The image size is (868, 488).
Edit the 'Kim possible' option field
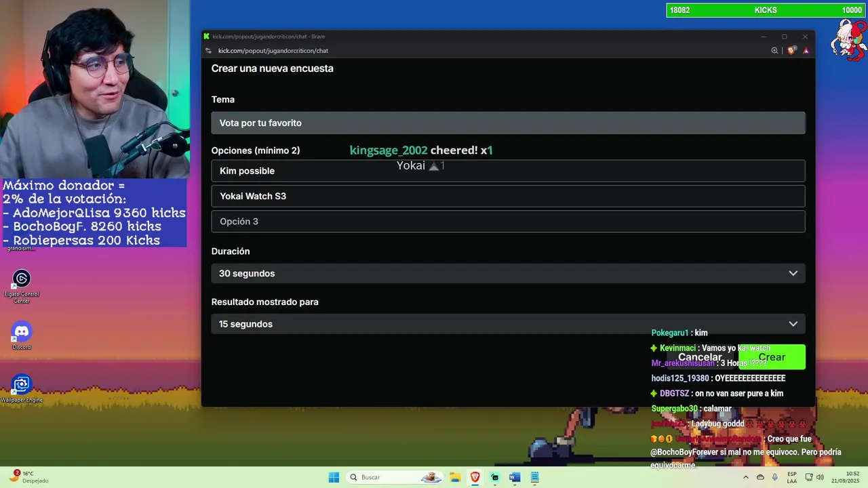click(x=508, y=171)
